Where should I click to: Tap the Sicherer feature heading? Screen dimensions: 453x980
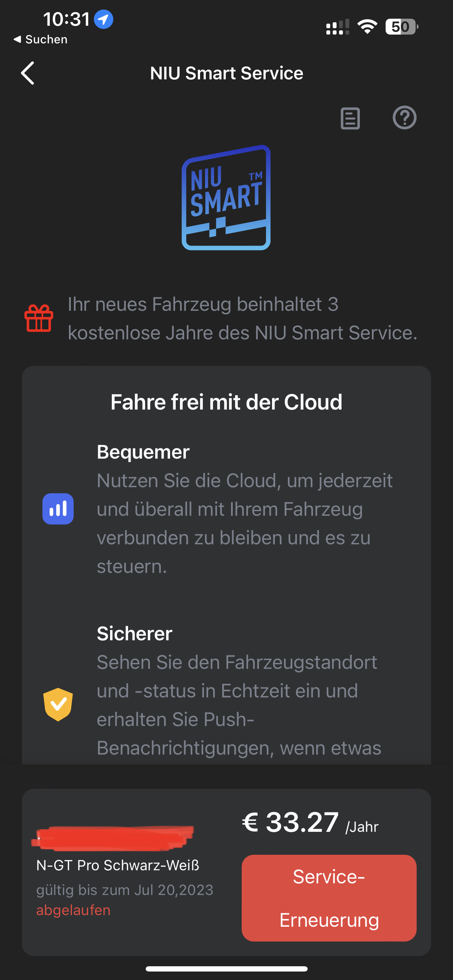point(134,634)
